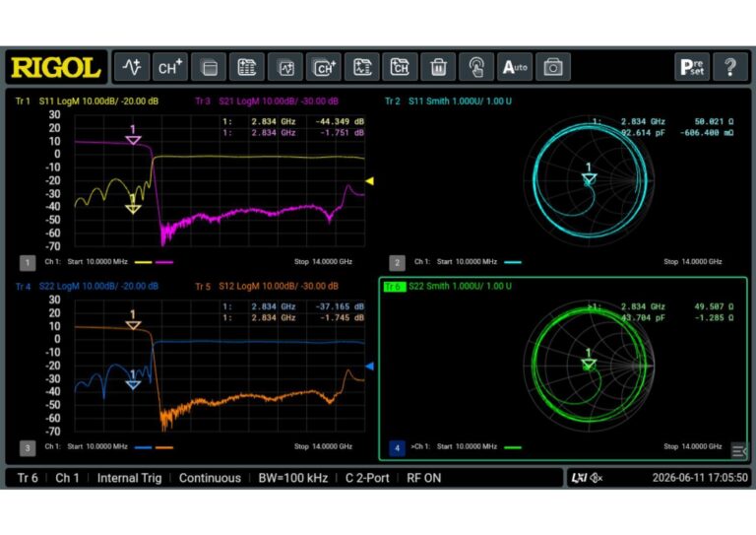Click RF ON in status bar
Image resolution: width=756 pixels, height=535 pixels.
[x=424, y=478]
